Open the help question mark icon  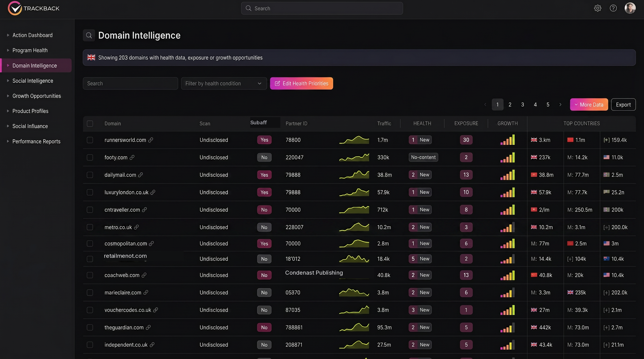coord(613,8)
